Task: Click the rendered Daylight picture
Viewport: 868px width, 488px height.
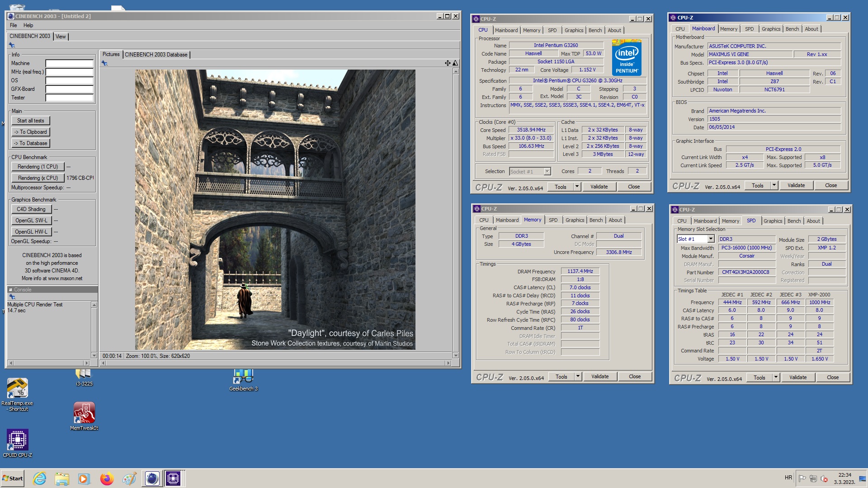Action: (x=275, y=210)
